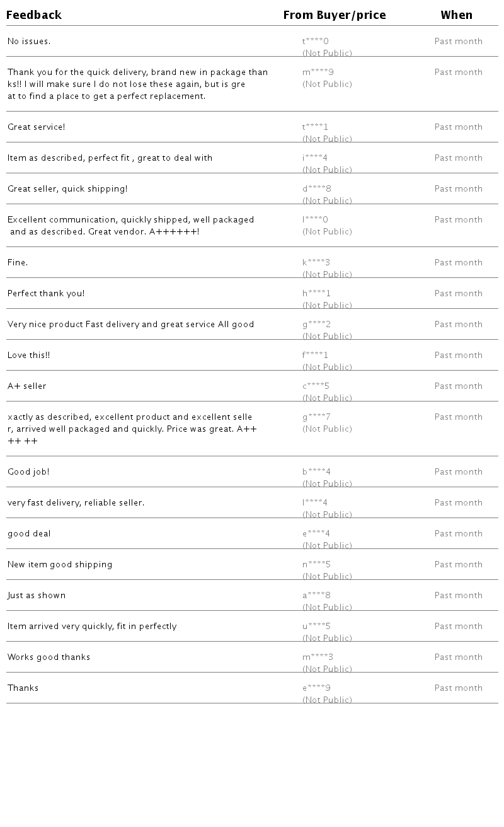This screenshot has height=827, width=504.
Task: Click the From Buyer/price column header
Action: pos(334,15)
